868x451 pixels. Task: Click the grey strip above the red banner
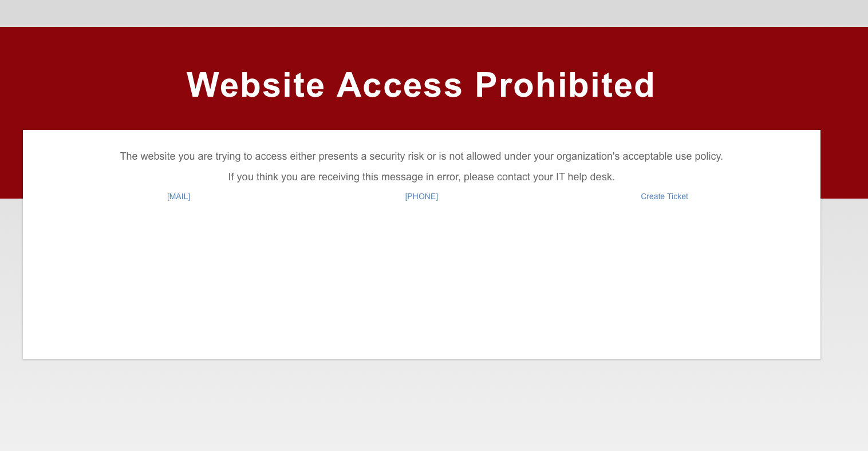(x=434, y=13)
